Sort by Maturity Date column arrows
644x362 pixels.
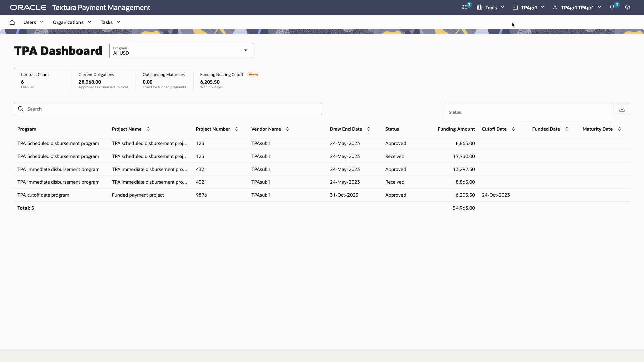coord(619,129)
